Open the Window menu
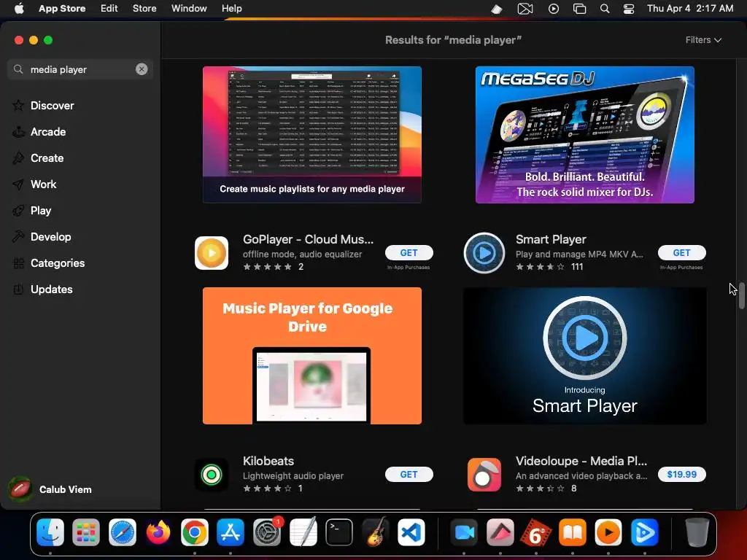The height and width of the screenshot is (560, 747). [189, 8]
